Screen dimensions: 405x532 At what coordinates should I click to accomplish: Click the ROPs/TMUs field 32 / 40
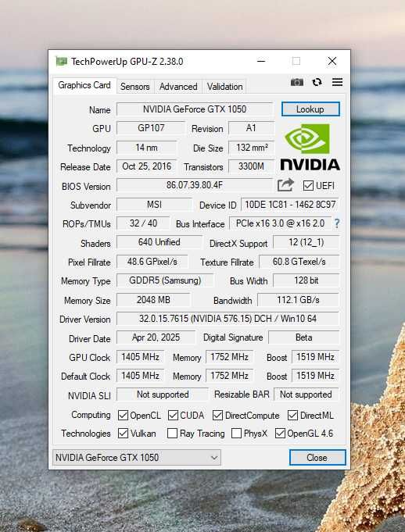pos(143,223)
